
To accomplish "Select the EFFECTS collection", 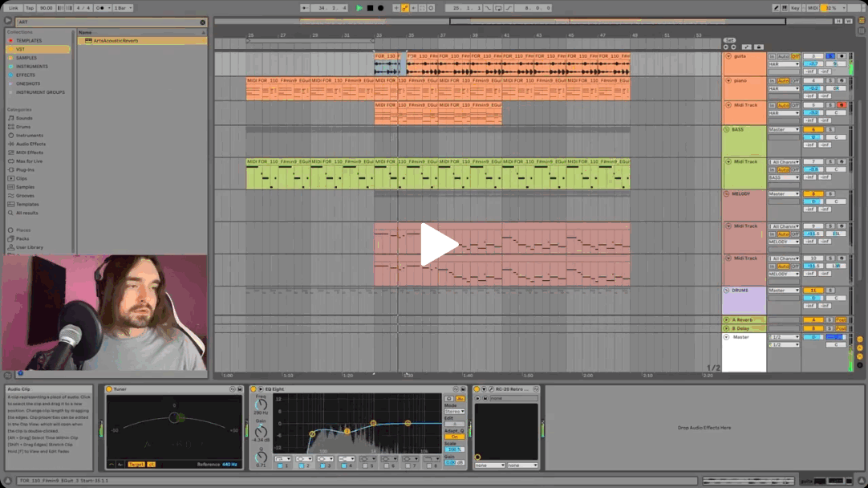I will [x=26, y=75].
